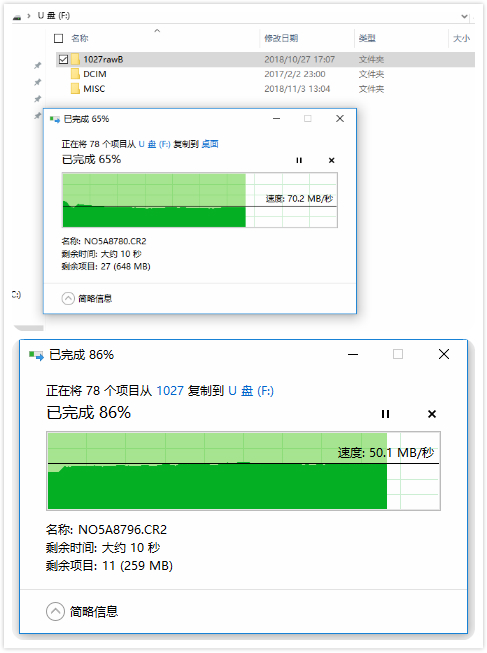Click the DCIM folder icon

coord(75,74)
